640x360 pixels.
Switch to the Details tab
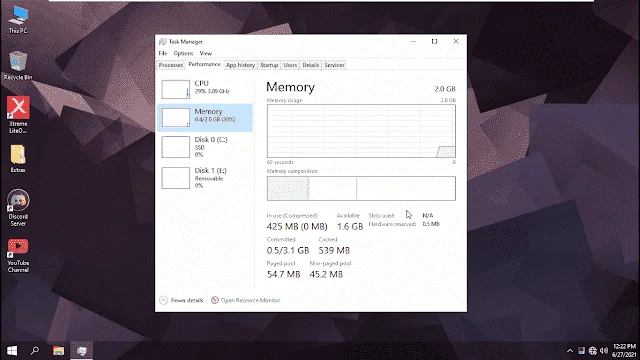pos(311,65)
